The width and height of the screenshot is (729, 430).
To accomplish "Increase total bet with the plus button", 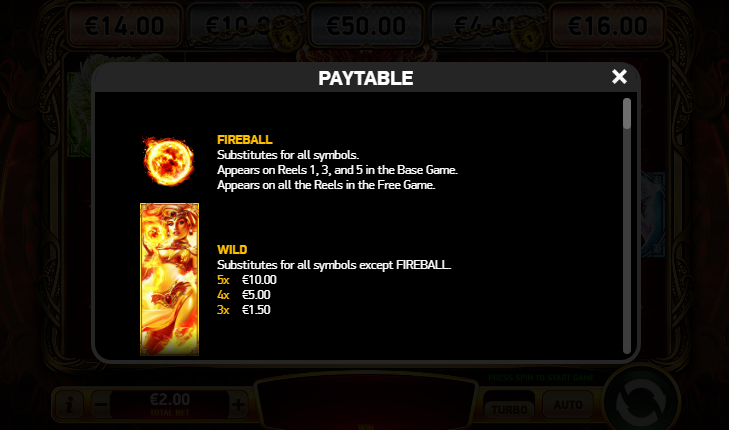I will pos(238,404).
